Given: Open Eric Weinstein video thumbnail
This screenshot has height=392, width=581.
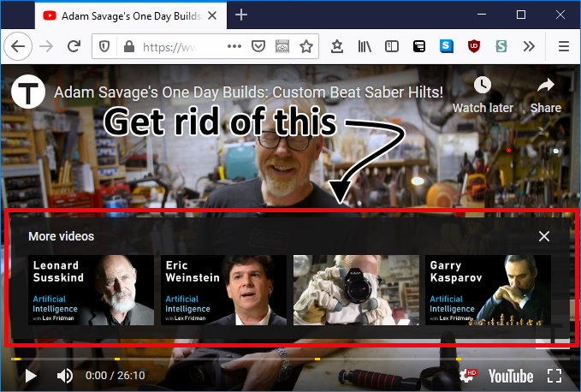Looking at the screenshot, I should [x=223, y=290].
